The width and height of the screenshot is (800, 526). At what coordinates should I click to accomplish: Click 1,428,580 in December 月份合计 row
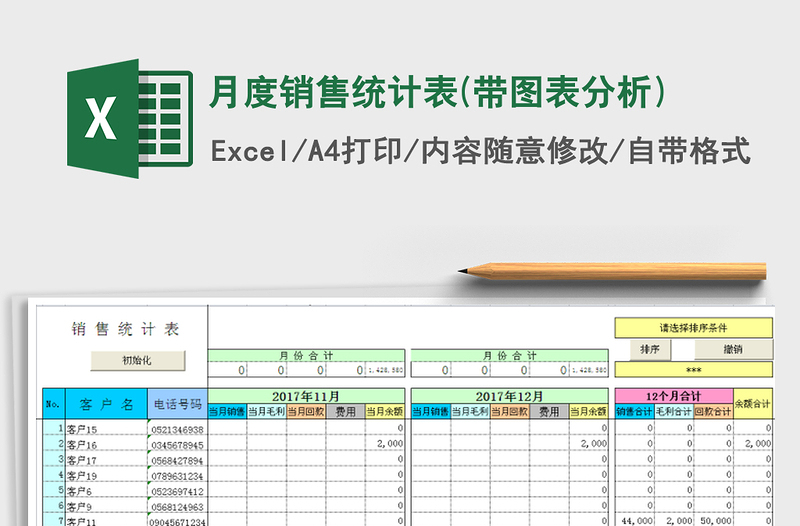589,370
